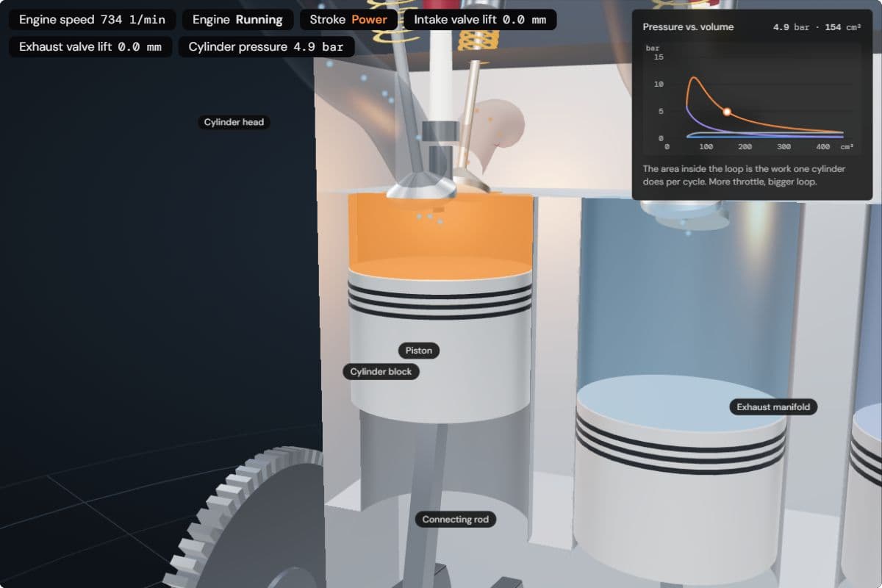Select the Cylinder pressure 4.9 bar chip
The width and height of the screenshot is (882, 588).
pos(266,47)
